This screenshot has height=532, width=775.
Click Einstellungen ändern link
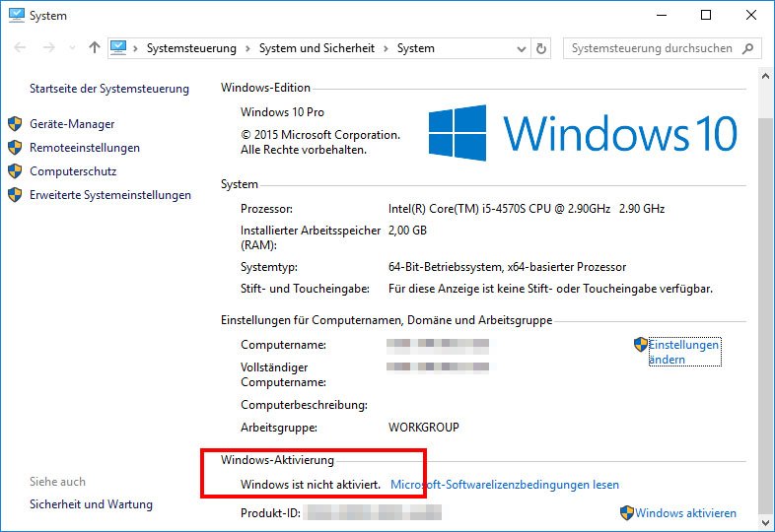pos(683,352)
